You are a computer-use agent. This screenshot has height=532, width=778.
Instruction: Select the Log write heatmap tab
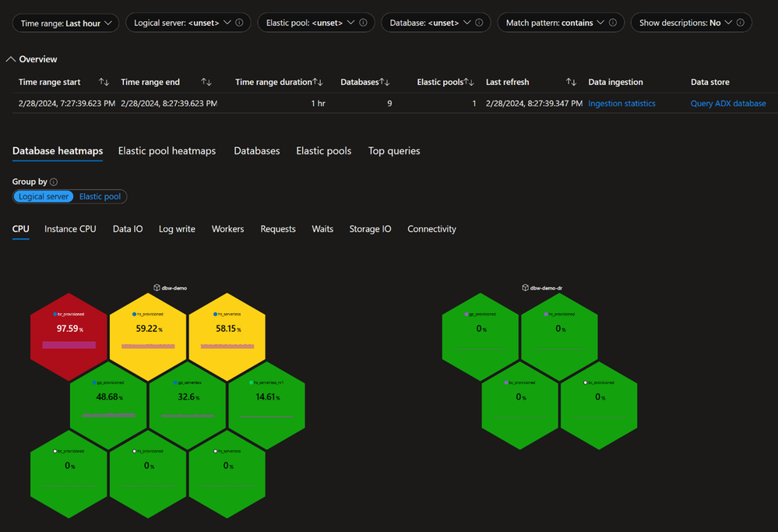pos(177,229)
